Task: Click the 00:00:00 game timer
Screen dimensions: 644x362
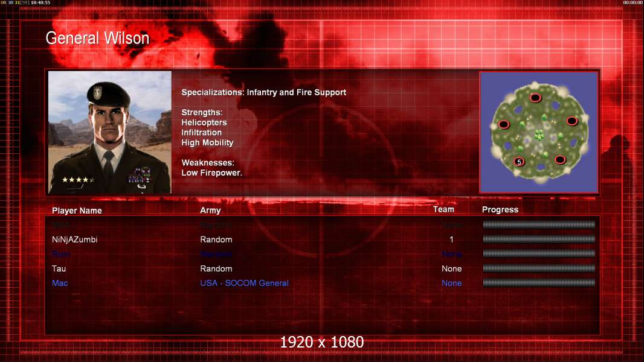Action: coord(633,2)
